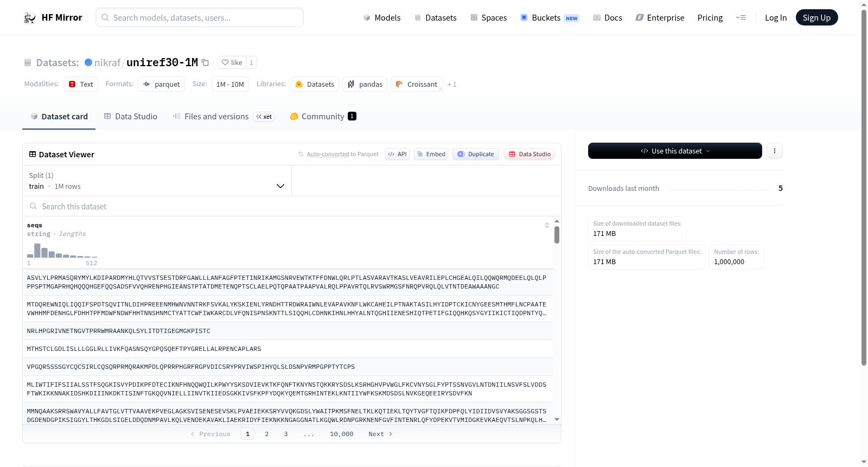The height and width of the screenshot is (467, 868).
Task: Click the row starting with MMNQAAKSRRSWAVYALL
Action: tap(288, 413)
